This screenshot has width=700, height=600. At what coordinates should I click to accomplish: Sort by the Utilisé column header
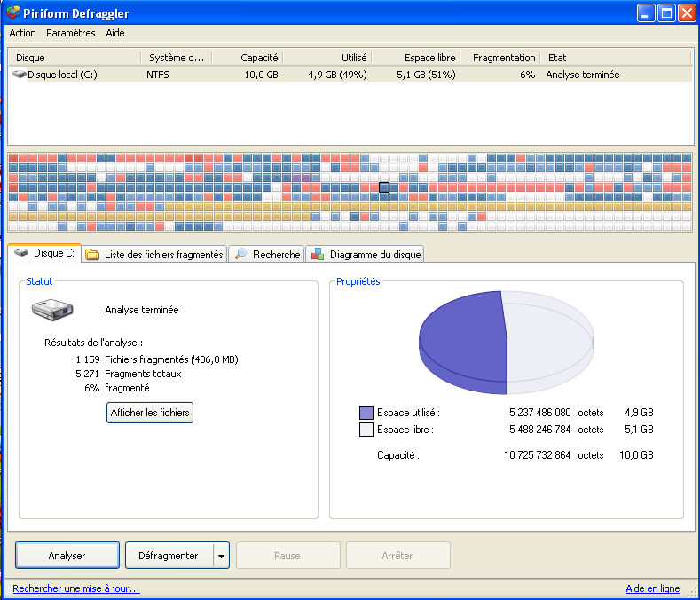click(x=327, y=58)
